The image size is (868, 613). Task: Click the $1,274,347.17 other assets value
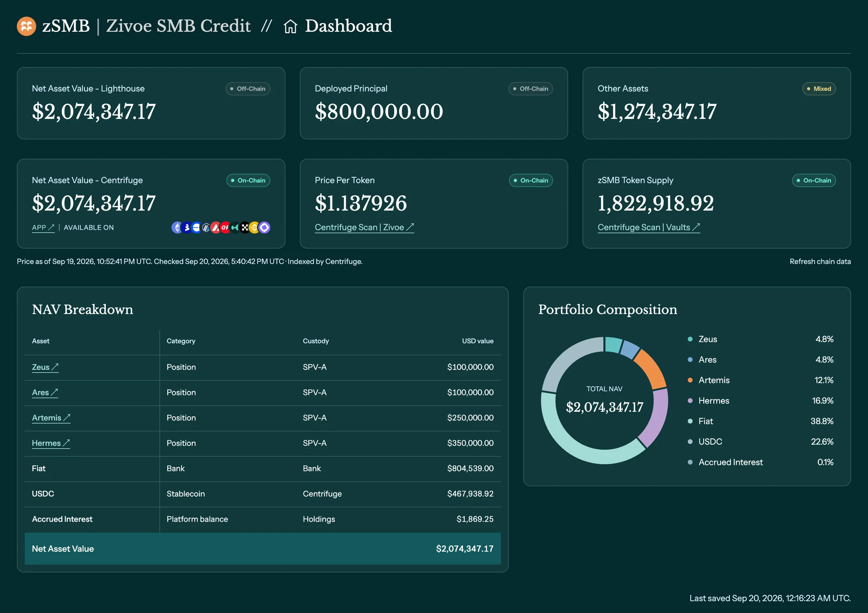click(657, 112)
